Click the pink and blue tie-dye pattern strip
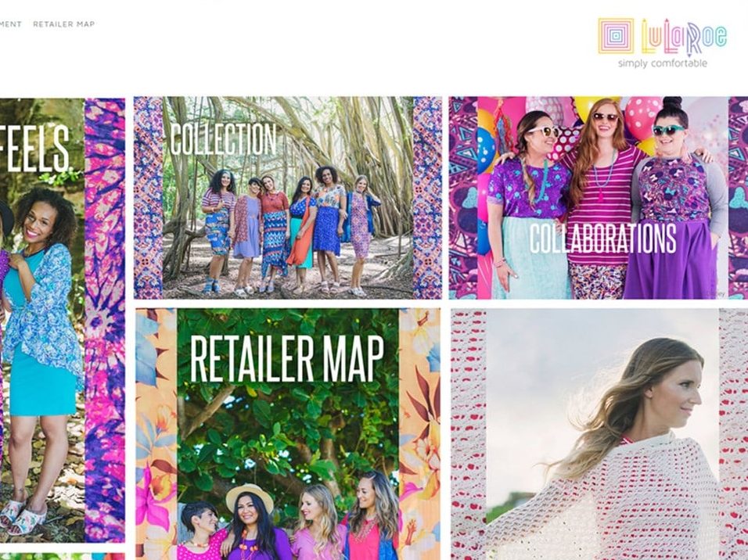Screen dimensions: 748x560 [x=105, y=320]
